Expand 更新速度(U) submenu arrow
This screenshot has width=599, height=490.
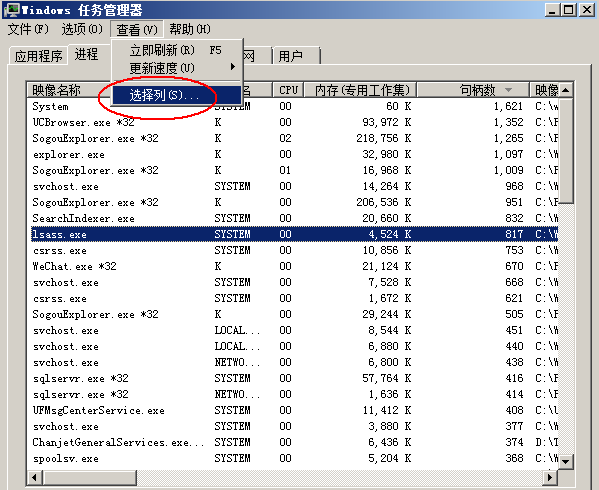click(233, 67)
